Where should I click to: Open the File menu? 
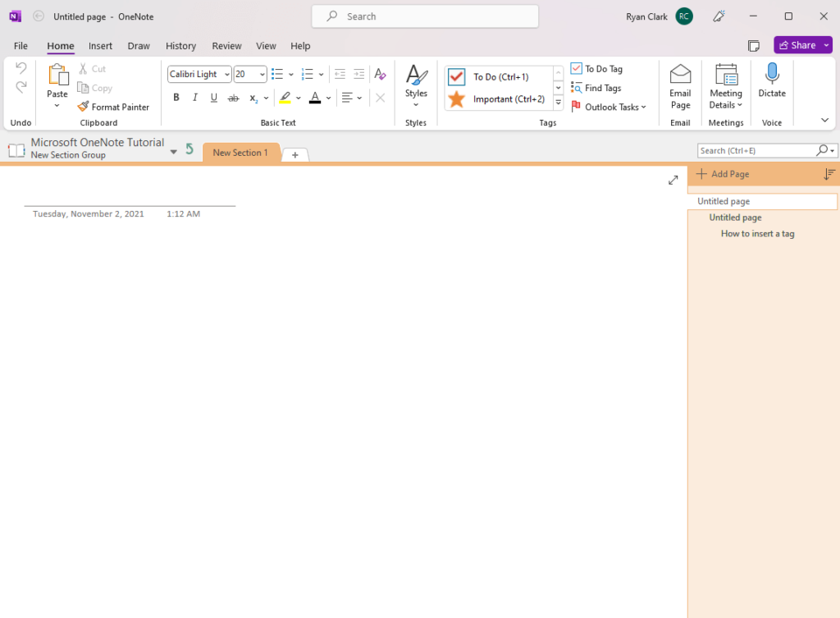[x=21, y=46]
